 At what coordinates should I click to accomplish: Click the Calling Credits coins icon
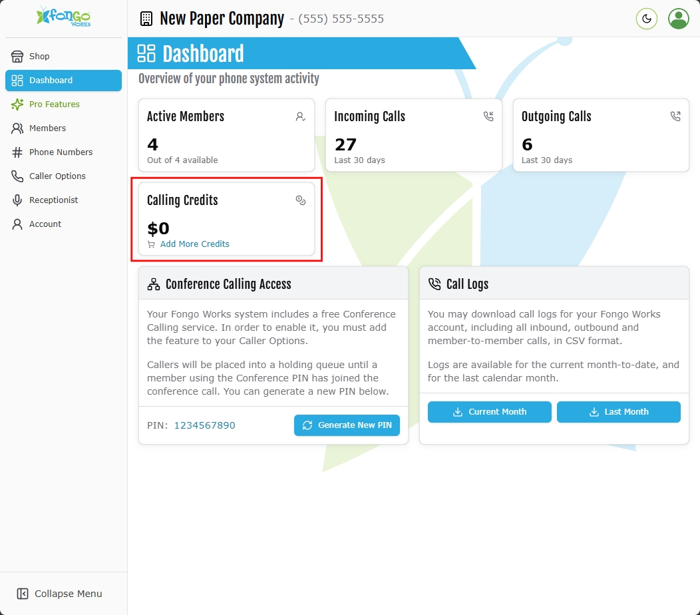(301, 200)
